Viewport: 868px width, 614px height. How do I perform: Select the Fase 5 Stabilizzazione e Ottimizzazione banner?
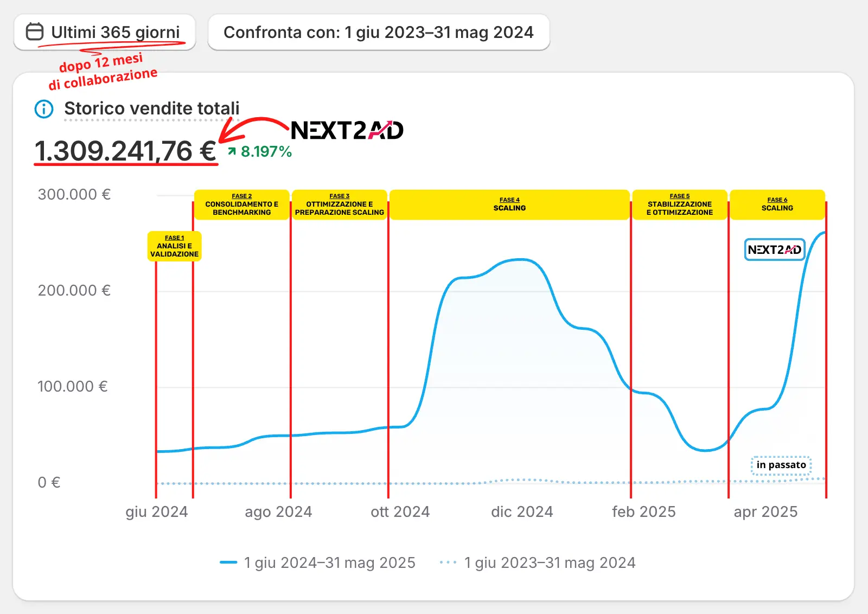[x=679, y=204]
